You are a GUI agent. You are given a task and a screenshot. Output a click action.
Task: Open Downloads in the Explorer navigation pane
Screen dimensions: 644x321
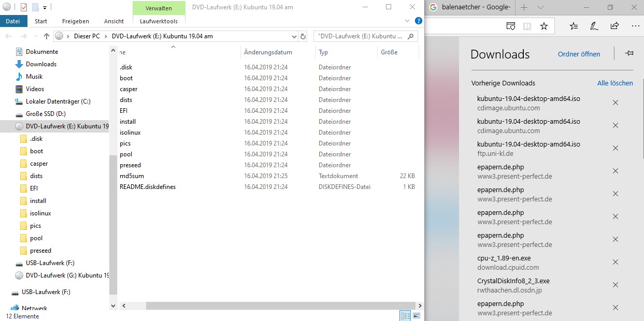tap(41, 64)
